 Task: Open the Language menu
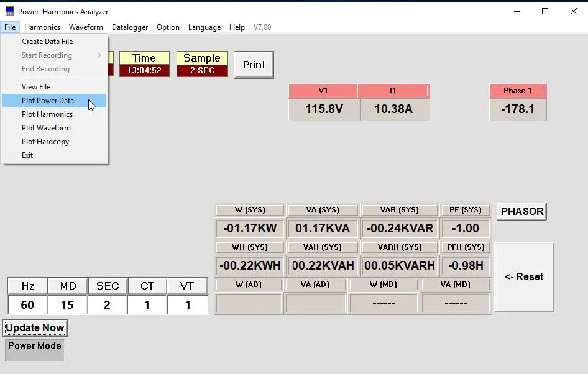(204, 27)
